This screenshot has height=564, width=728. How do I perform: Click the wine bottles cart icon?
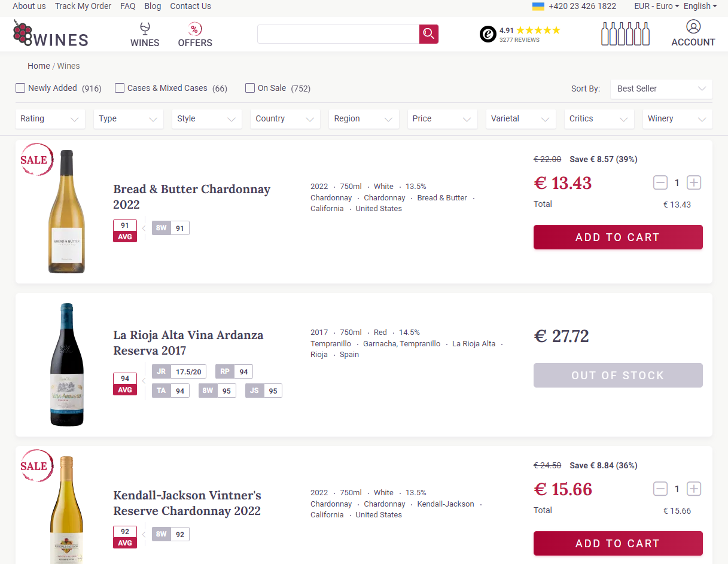(625, 34)
